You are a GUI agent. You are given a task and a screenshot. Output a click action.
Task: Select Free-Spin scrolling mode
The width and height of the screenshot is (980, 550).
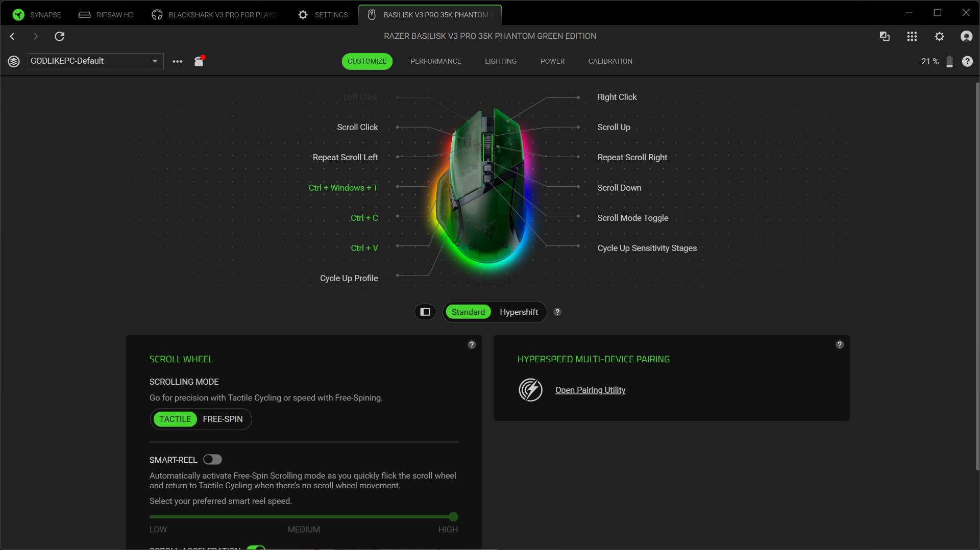point(223,419)
